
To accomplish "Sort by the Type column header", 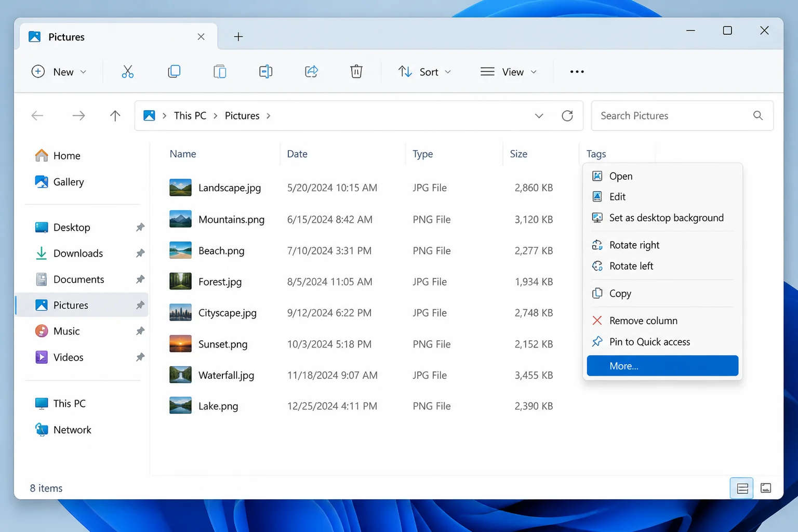I will pos(423,154).
